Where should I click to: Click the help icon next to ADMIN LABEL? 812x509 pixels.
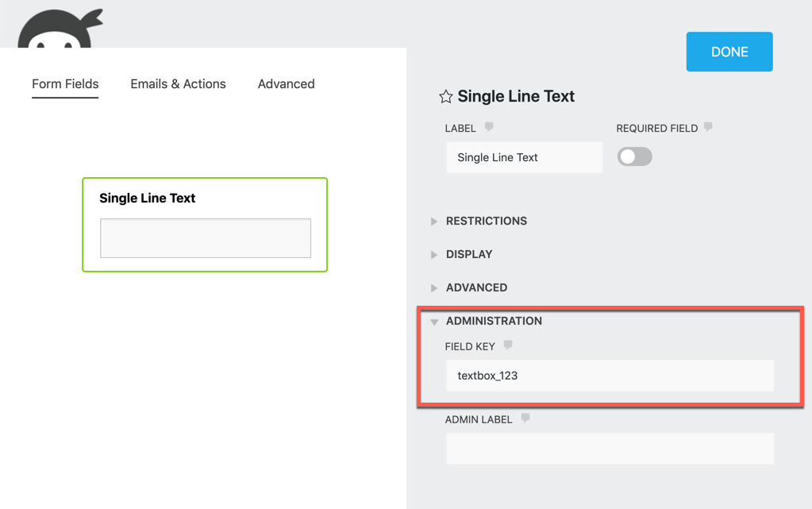525,418
